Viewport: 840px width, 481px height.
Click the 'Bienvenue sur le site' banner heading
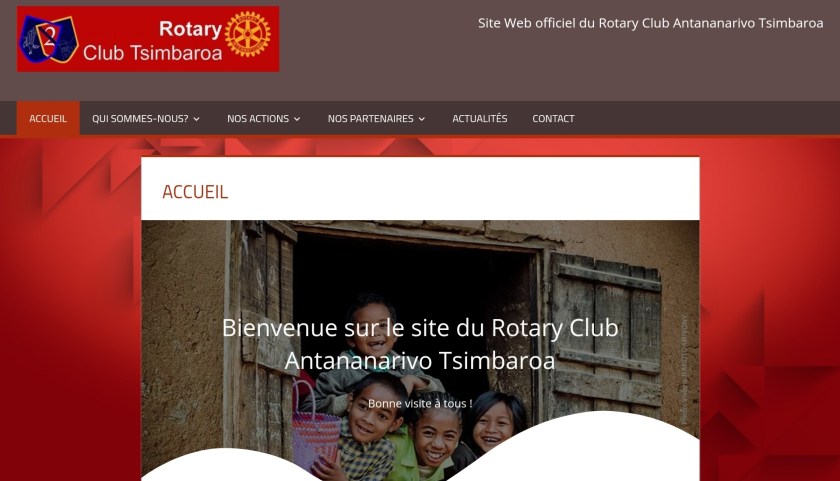420,344
